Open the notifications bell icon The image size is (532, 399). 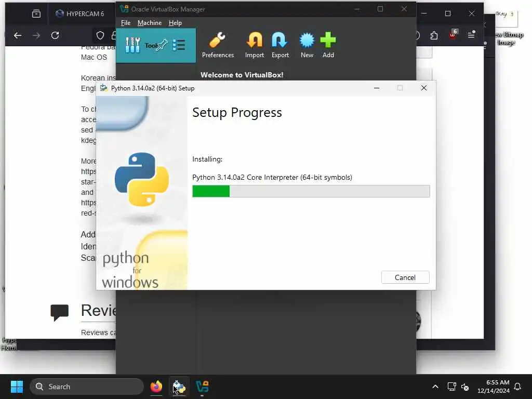tap(518, 387)
